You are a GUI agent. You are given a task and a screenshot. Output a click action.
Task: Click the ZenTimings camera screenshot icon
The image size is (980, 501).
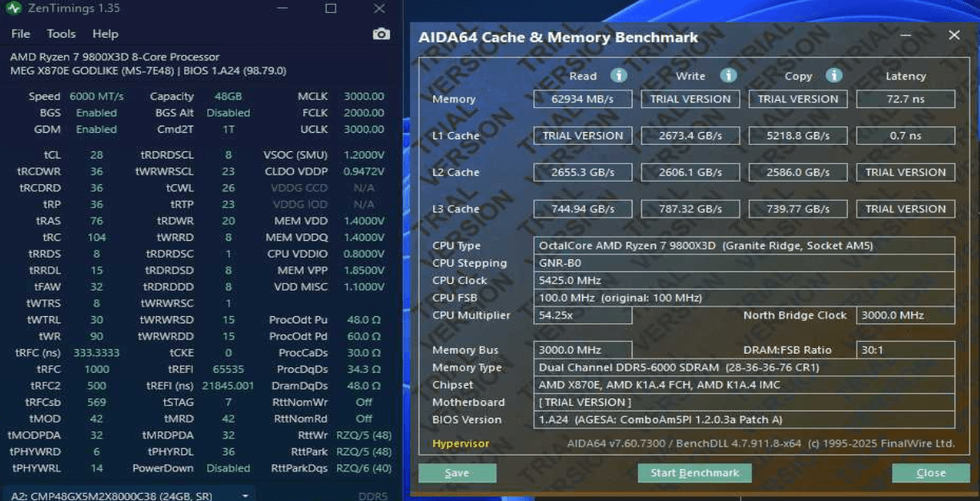[382, 34]
